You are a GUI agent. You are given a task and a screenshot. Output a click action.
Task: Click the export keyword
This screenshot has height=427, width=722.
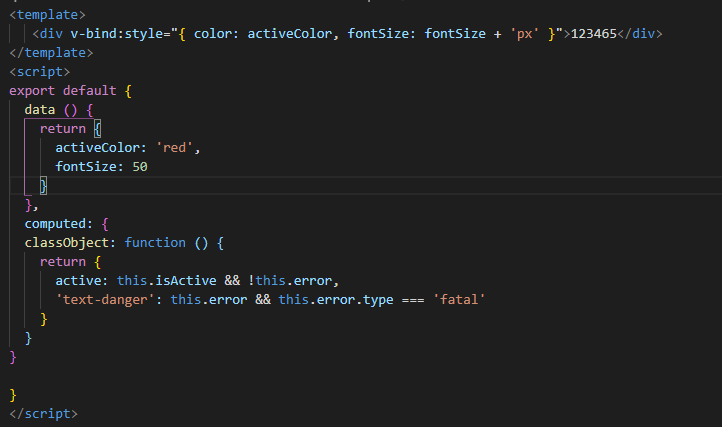click(x=32, y=90)
